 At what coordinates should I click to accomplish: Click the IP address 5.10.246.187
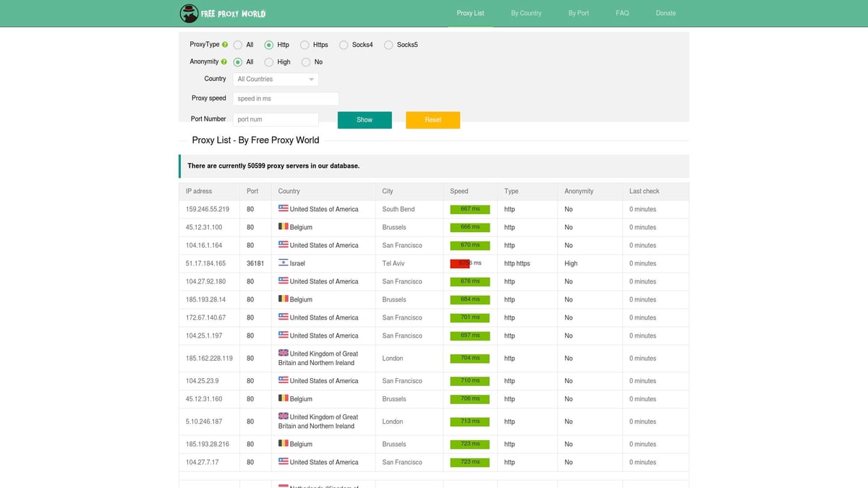click(x=204, y=421)
